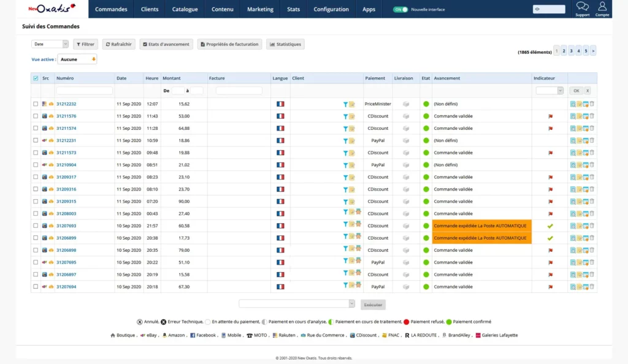This screenshot has width=628, height=364.
Task: Select the checkbox for order 31209317
Action: pyautogui.click(x=36, y=177)
